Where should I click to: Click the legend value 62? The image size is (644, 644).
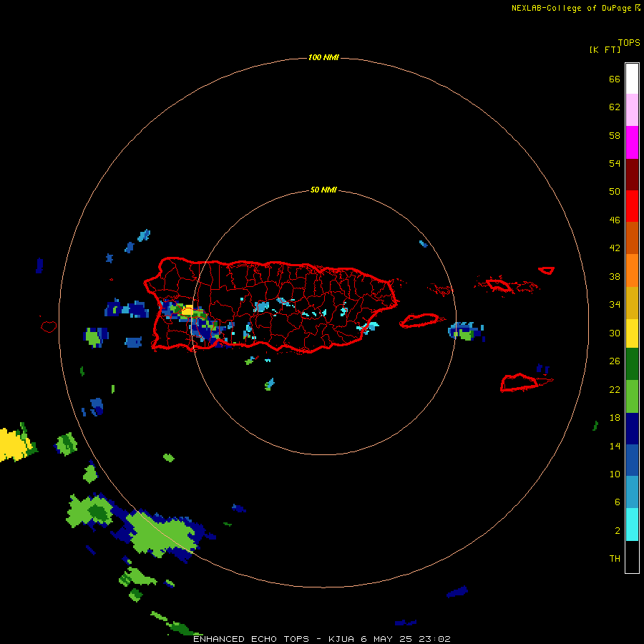tap(615, 107)
